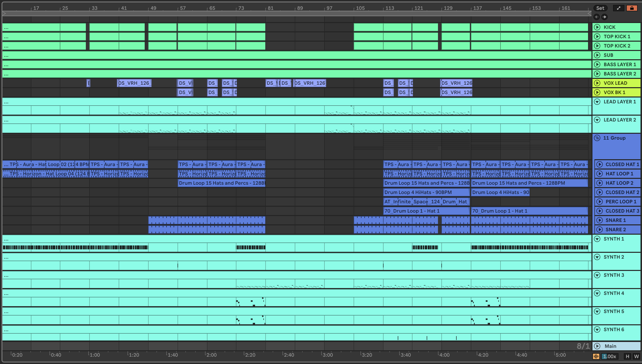Click the previous locator left arrow

(597, 17)
